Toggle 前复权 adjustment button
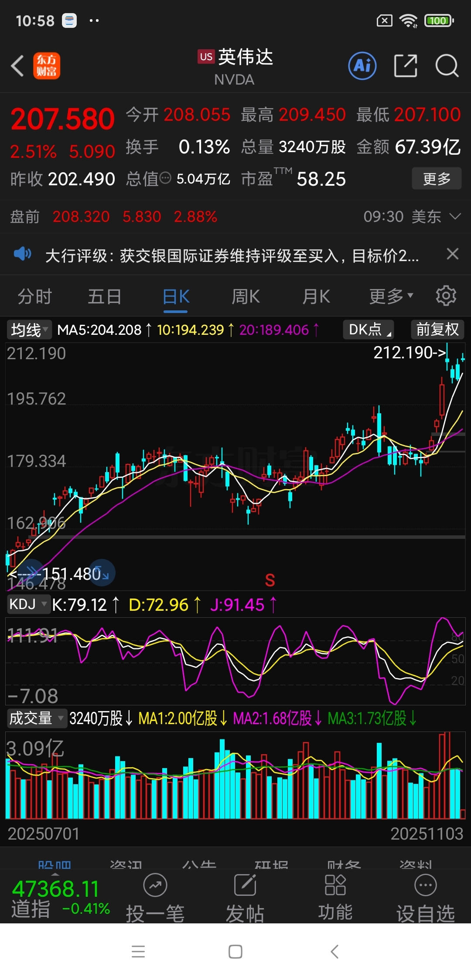The image size is (471, 980). pyautogui.click(x=437, y=330)
